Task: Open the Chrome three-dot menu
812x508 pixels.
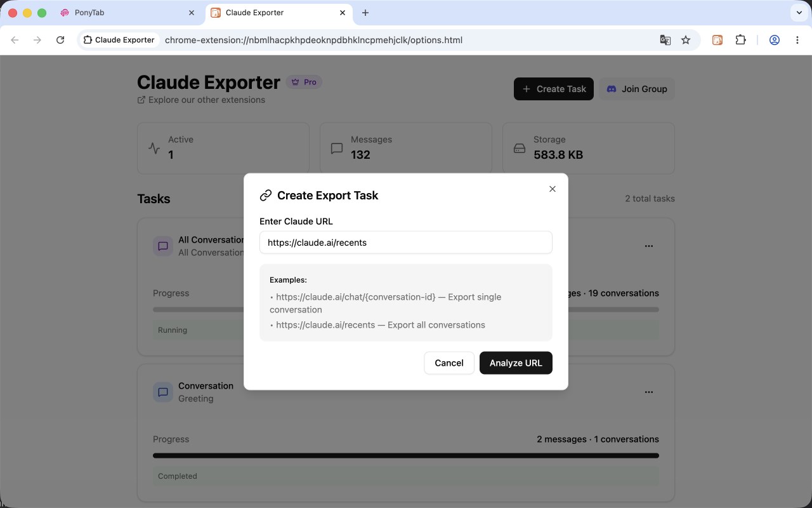Action: pyautogui.click(x=797, y=40)
